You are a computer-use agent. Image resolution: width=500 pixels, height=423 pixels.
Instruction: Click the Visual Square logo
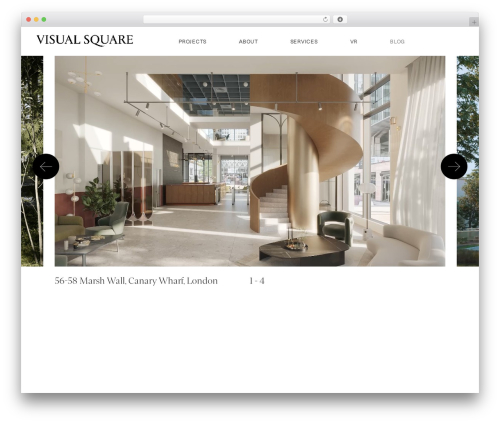click(85, 40)
